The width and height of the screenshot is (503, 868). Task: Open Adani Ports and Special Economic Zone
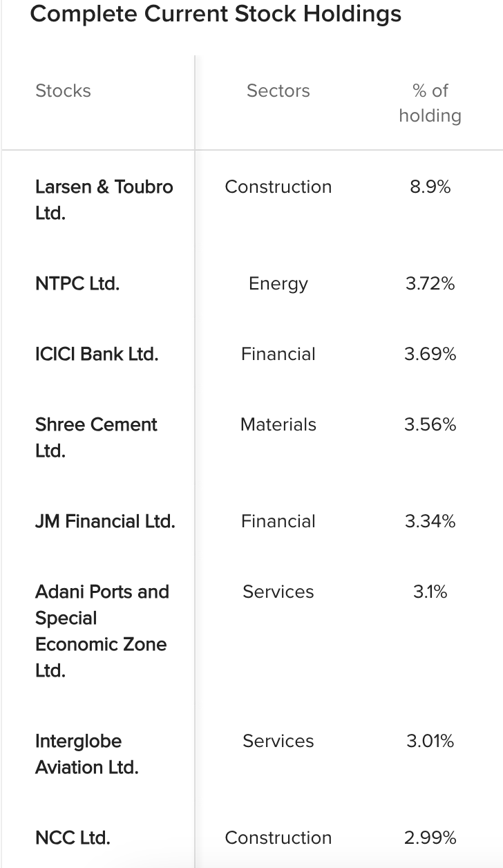[102, 631]
